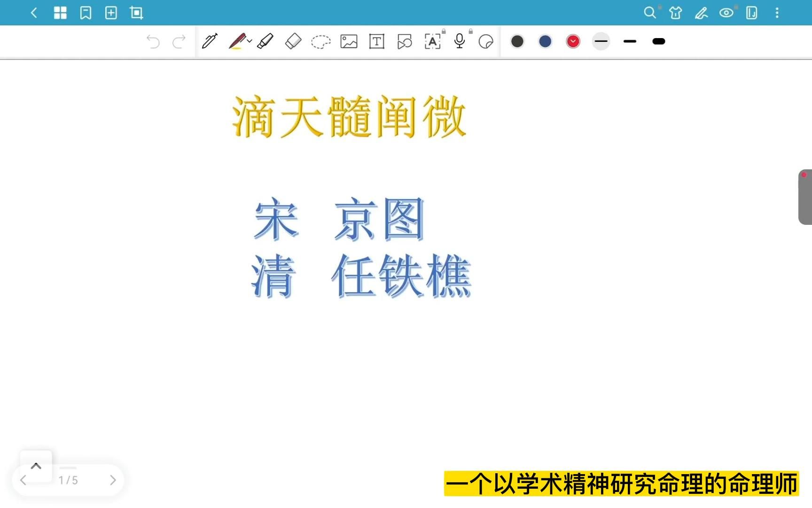Viewport: 812px width, 508px height.
Task: Open the page thumbnails grid view
Action: [60, 13]
